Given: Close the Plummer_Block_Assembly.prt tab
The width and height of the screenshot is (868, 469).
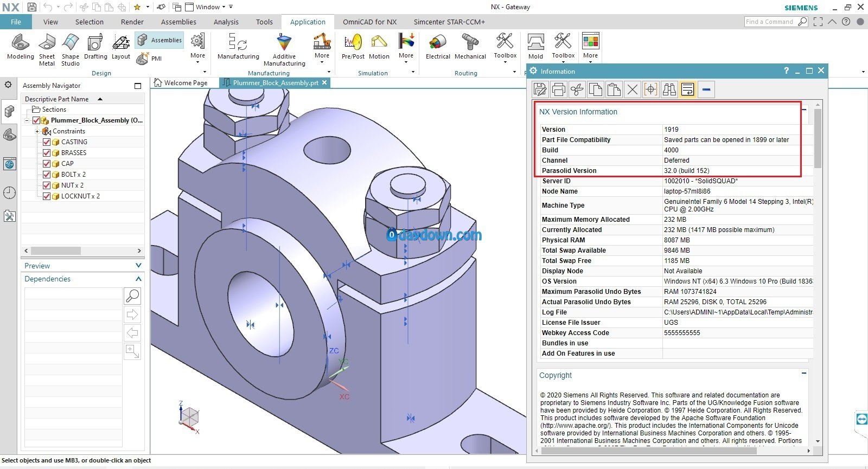Looking at the screenshot, I should pos(324,82).
